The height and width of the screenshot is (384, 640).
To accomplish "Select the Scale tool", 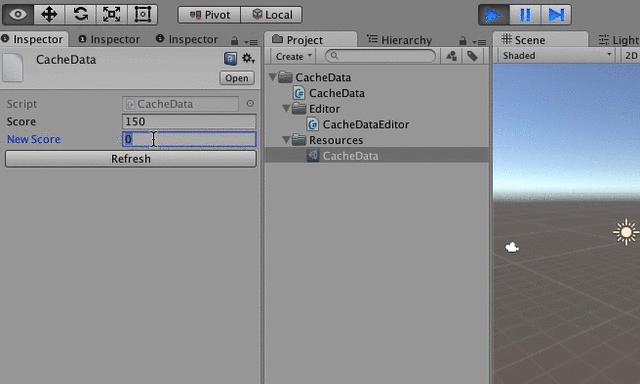I will pos(111,15).
